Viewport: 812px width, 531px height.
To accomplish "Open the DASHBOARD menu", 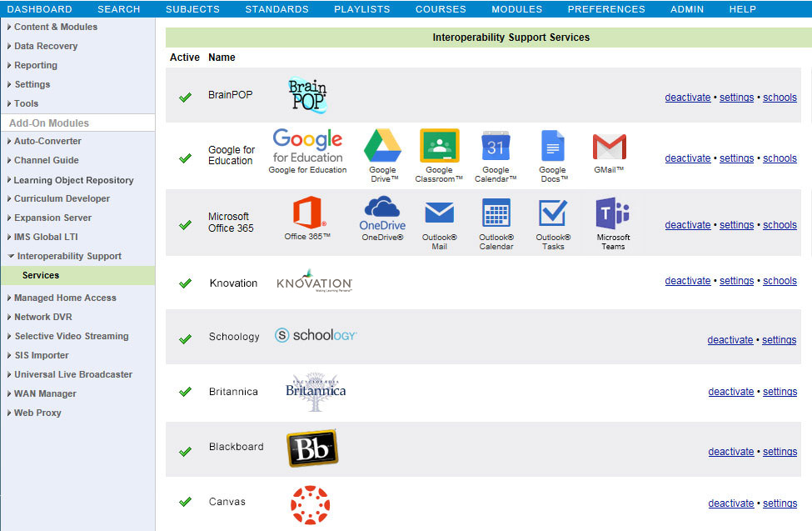I will [40, 9].
